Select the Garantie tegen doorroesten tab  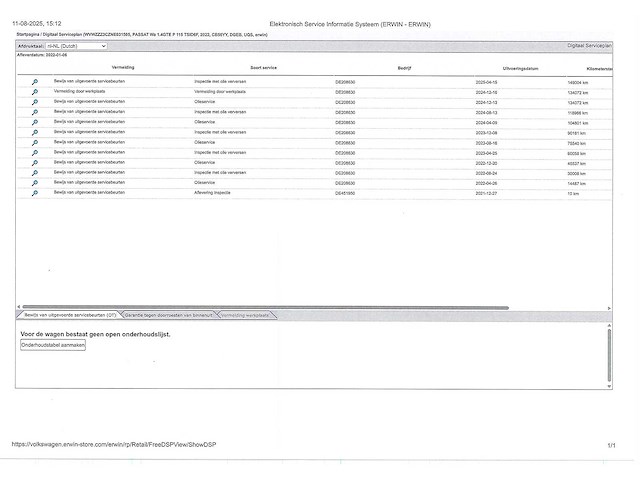[x=170, y=315]
